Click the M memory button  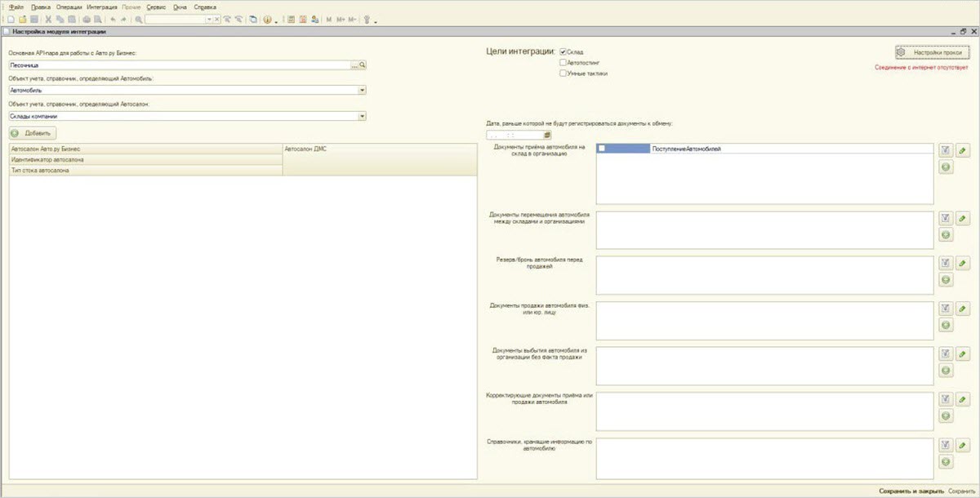pos(329,19)
